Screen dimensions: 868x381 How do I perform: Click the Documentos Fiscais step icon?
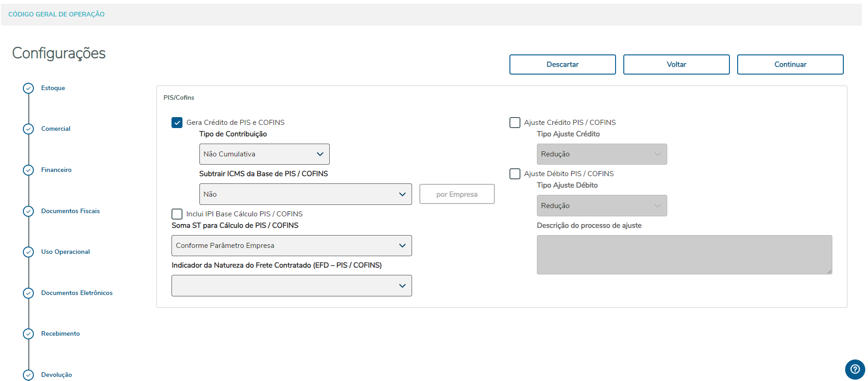point(28,211)
